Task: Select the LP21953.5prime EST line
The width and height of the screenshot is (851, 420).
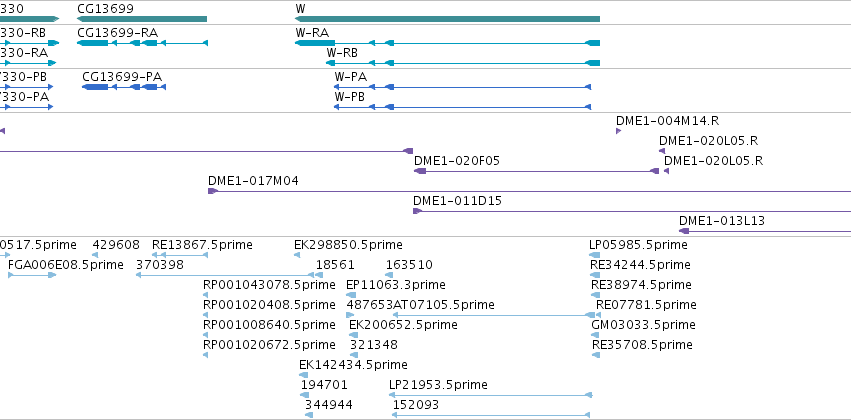Action: 491,395
